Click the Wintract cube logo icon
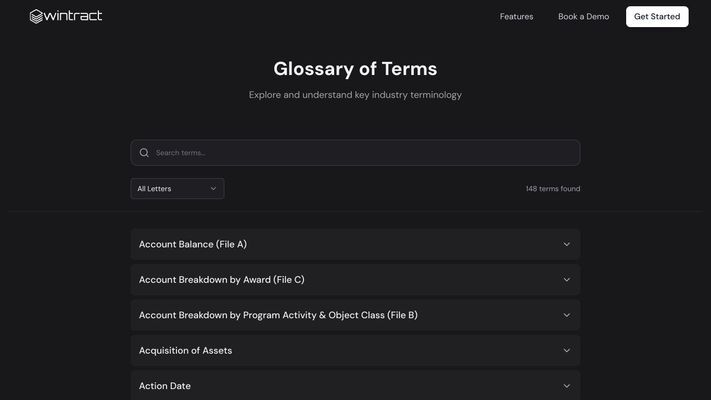The height and width of the screenshot is (400, 711). point(36,16)
